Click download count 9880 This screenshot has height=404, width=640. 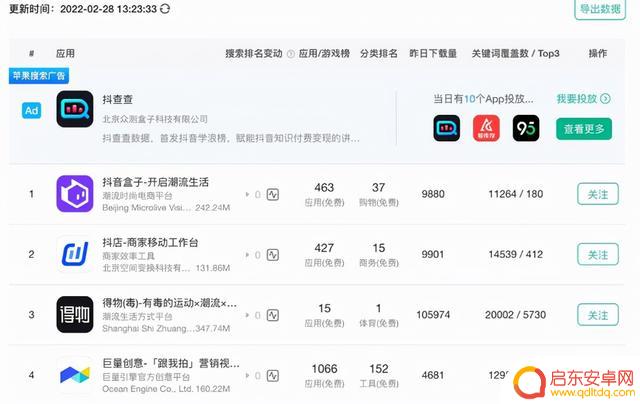pyautogui.click(x=433, y=194)
